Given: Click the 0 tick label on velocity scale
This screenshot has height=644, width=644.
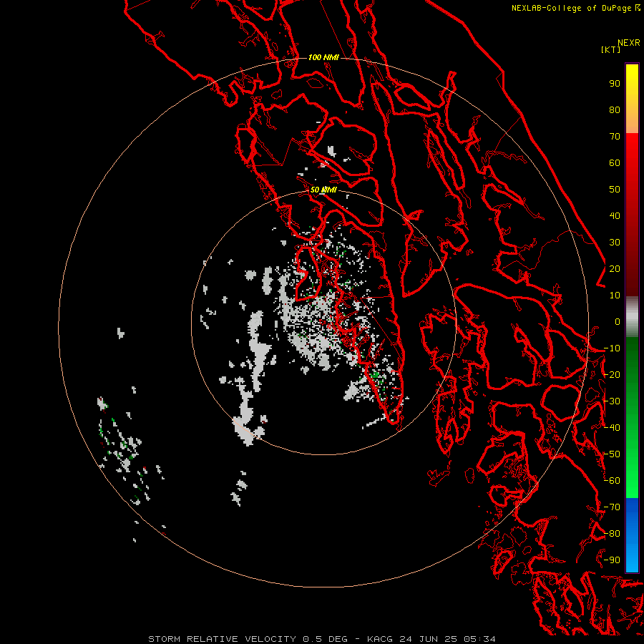Looking at the screenshot, I should (618, 322).
